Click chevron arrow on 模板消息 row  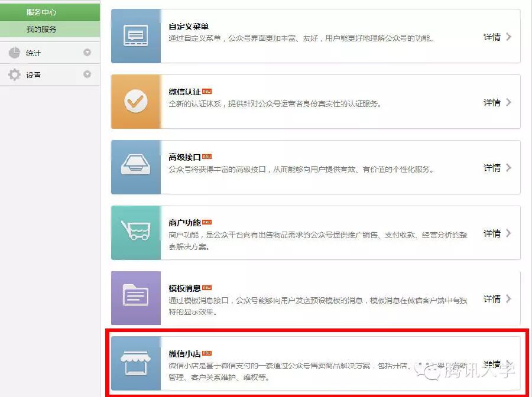click(x=508, y=299)
